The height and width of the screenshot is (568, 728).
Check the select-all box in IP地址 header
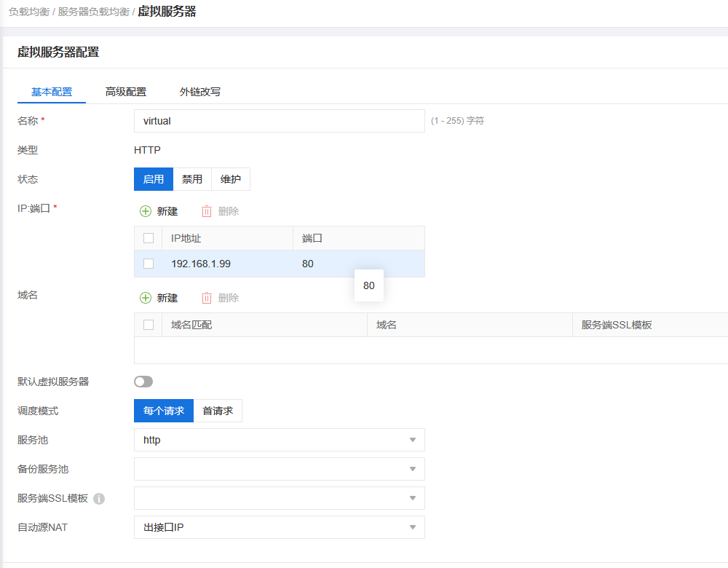coord(149,238)
